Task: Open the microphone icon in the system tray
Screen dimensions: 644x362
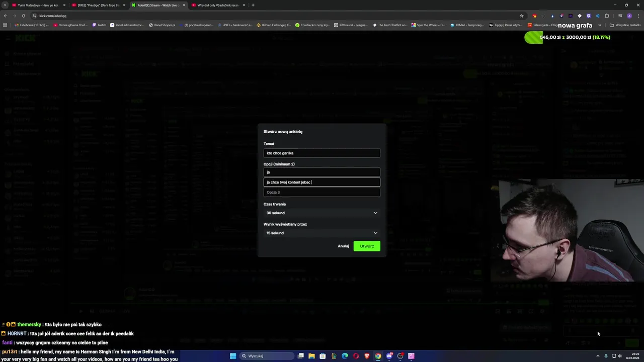Action: pyautogui.click(x=606, y=356)
